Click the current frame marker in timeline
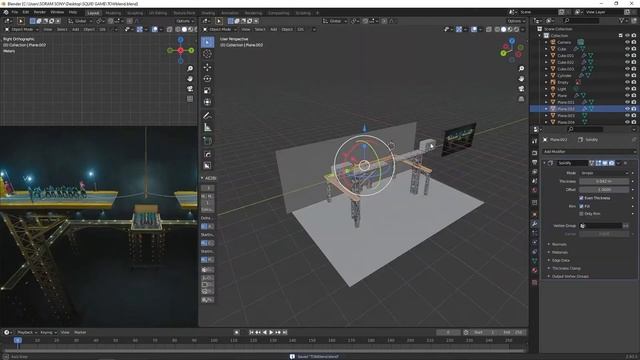The height and width of the screenshot is (360, 640). click(18, 340)
